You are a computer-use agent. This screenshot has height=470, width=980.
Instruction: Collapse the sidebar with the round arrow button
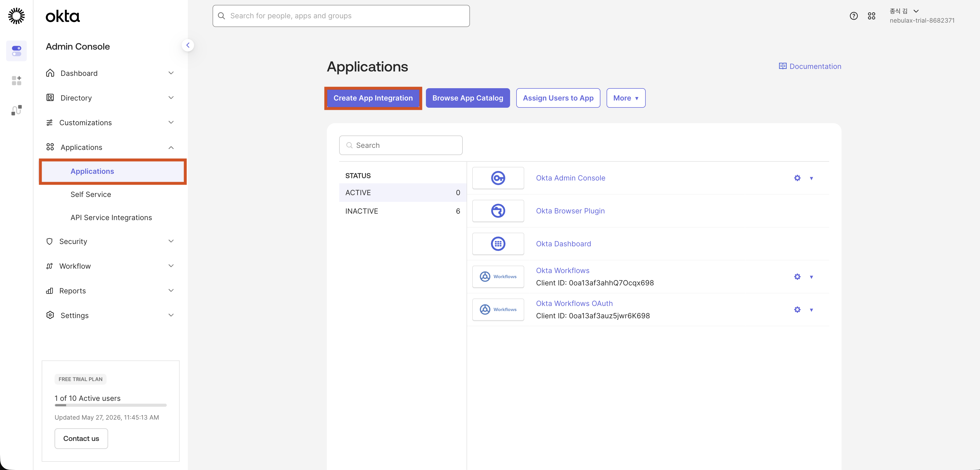tap(188, 45)
